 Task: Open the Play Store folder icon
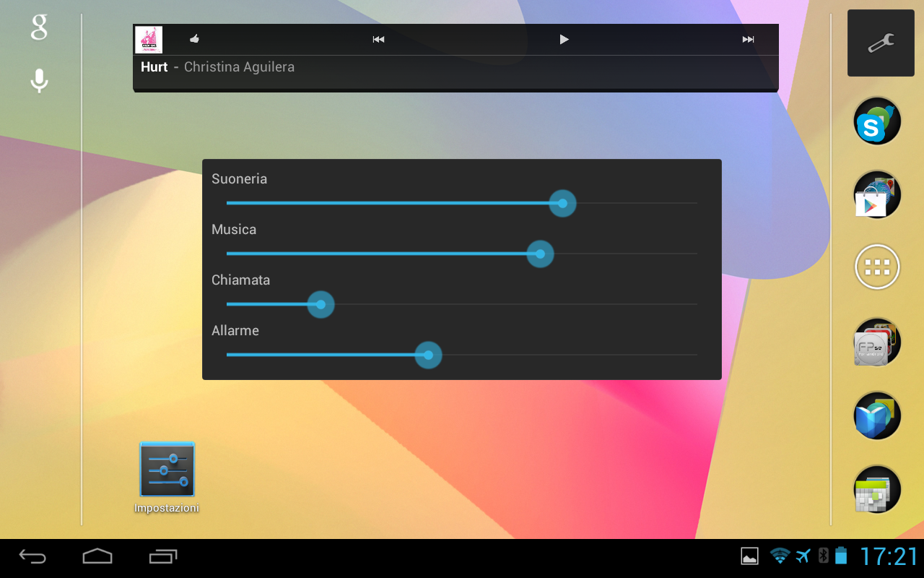pos(877,194)
